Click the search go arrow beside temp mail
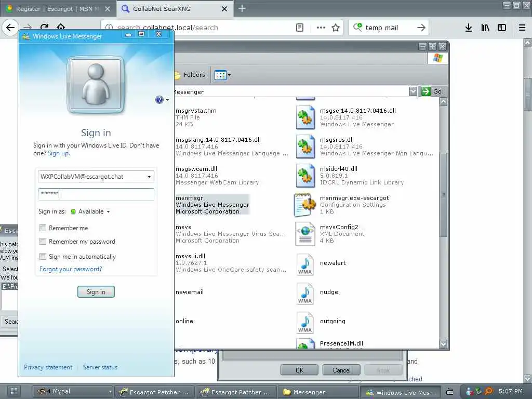This screenshot has height=399, width=532. pyautogui.click(x=421, y=28)
